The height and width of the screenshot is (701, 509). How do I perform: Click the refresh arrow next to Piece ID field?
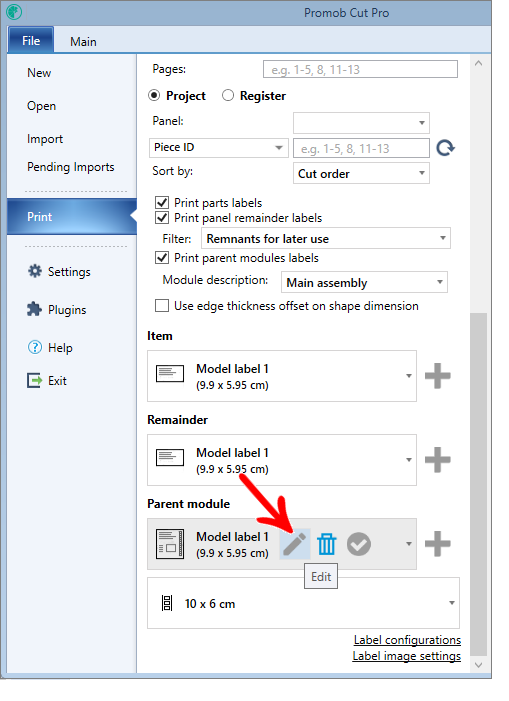point(446,148)
